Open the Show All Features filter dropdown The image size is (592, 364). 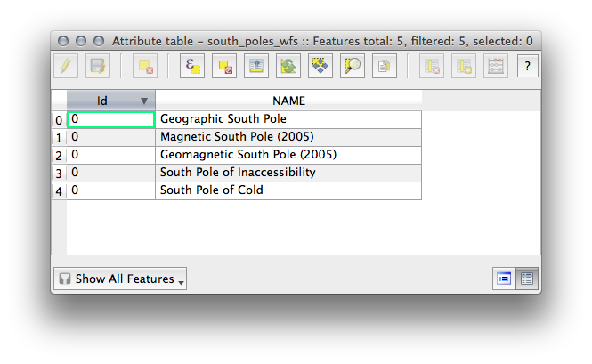120,279
